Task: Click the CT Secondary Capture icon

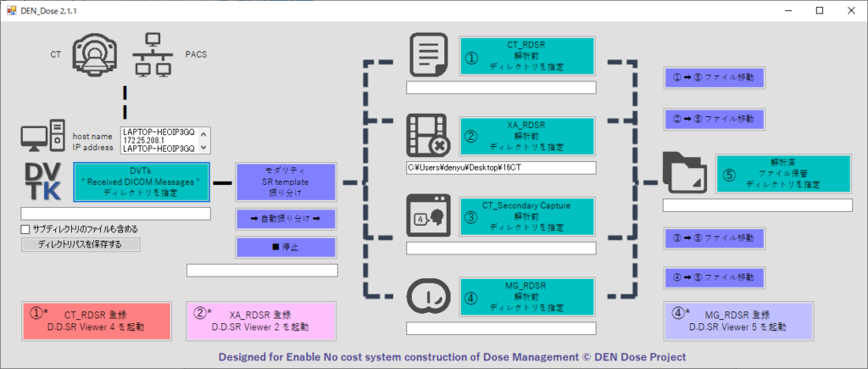Action: [x=430, y=215]
